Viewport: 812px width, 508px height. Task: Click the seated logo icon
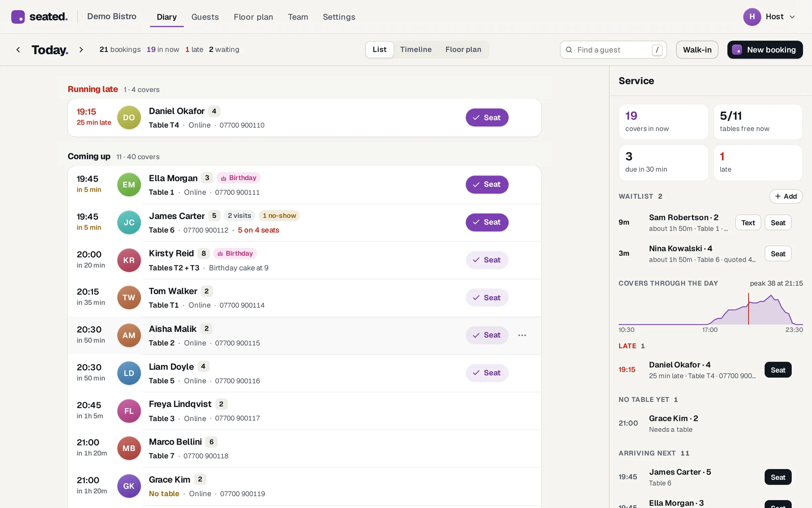point(18,17)
